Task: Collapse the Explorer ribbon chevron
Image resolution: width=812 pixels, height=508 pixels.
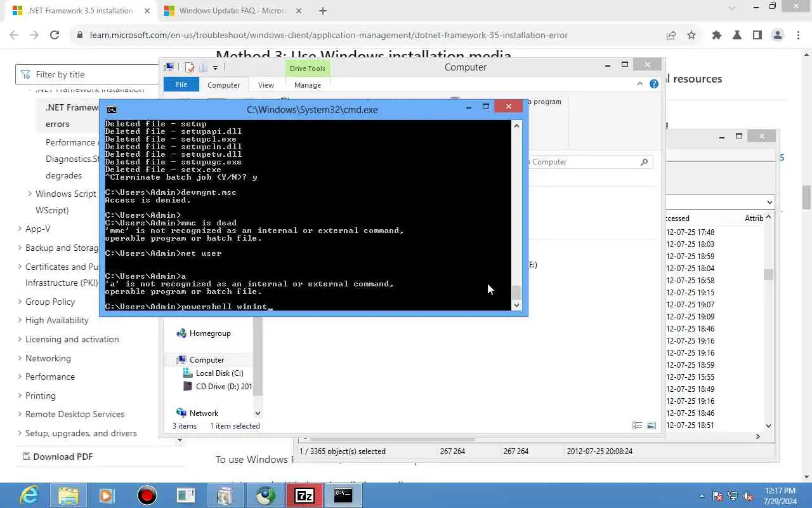Action: tap(639, 84)
